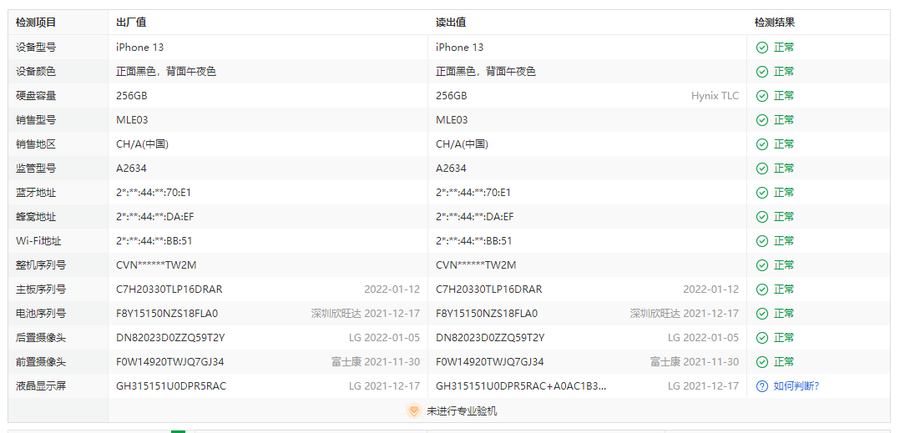Screen dimensions: 900x433
Task: Click the green check icon in 蓝牙地址 row
Action: pyautogui.click(x=762, y=192)
